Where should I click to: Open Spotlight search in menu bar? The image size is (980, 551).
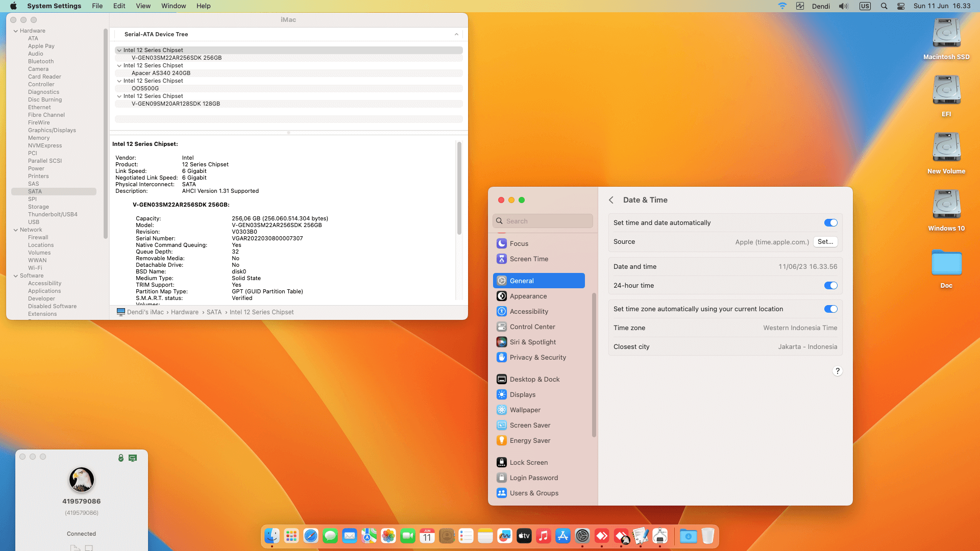pyautogui.click(x=884, y=6)
